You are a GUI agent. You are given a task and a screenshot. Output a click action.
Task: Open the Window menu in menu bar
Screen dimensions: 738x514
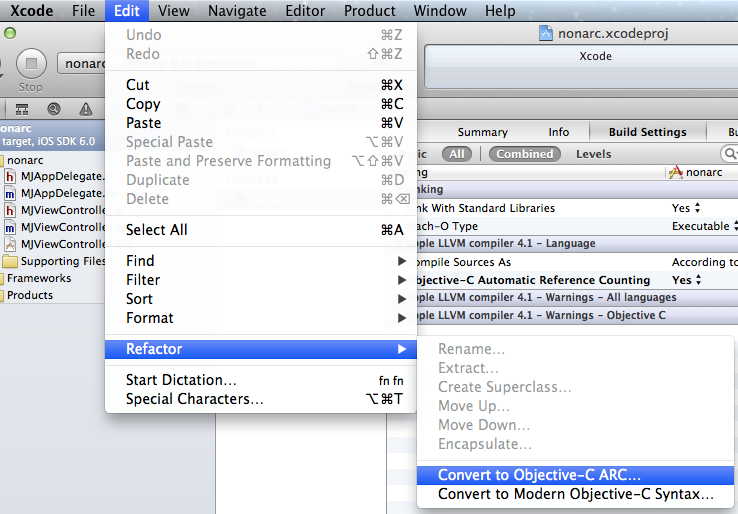[x=440, y=11]
